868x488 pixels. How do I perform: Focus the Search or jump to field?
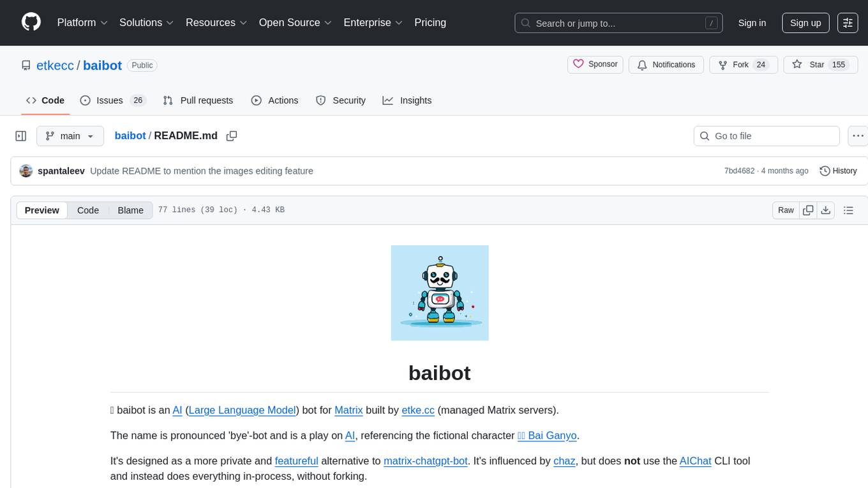(618, 23)
